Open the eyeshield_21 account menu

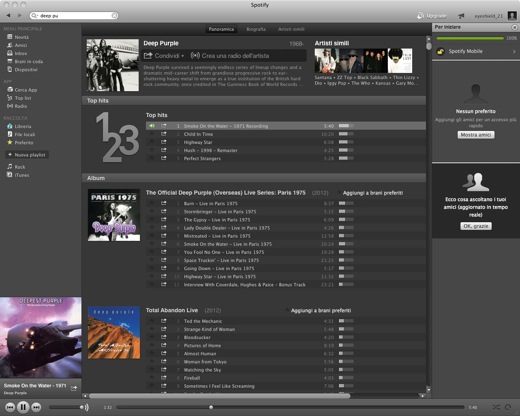488,16
